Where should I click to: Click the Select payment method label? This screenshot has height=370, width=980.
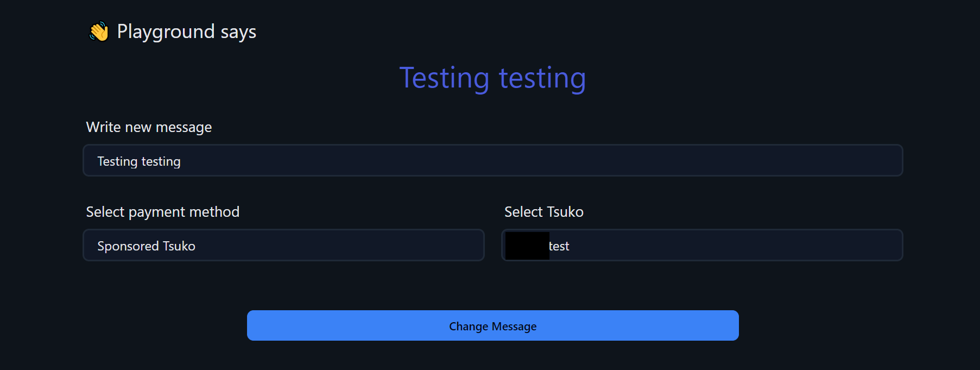coord(162,211)
